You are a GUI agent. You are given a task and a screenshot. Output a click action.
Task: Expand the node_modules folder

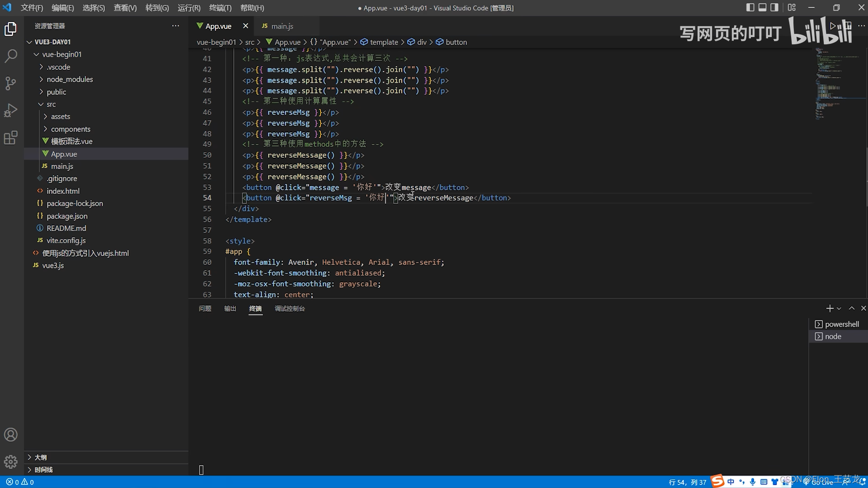tap(106, 79)
